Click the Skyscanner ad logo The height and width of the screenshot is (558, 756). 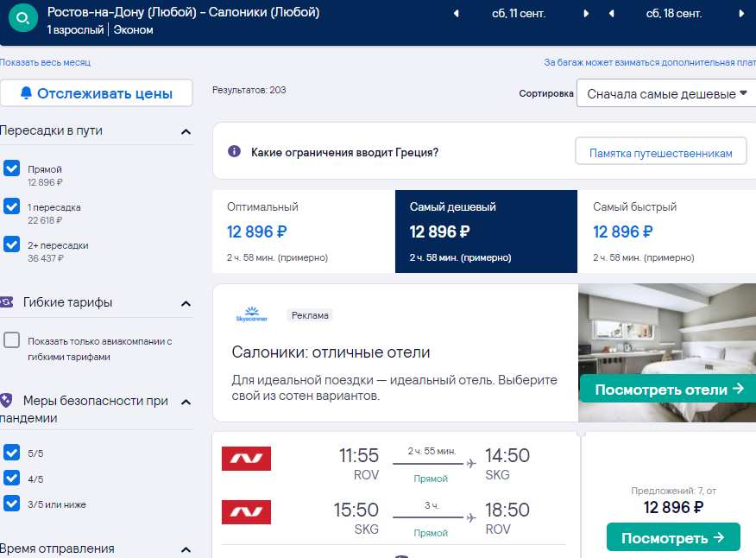point(252,314)
